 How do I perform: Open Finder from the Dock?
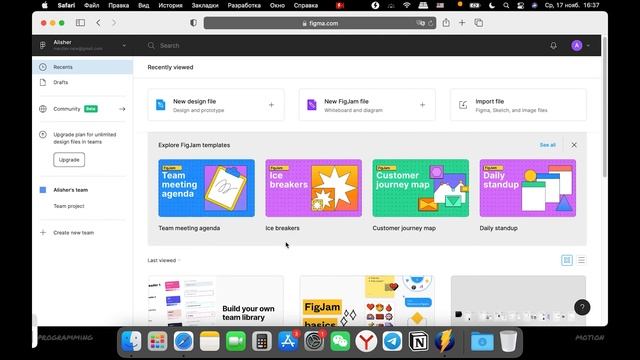click(131, 341)
